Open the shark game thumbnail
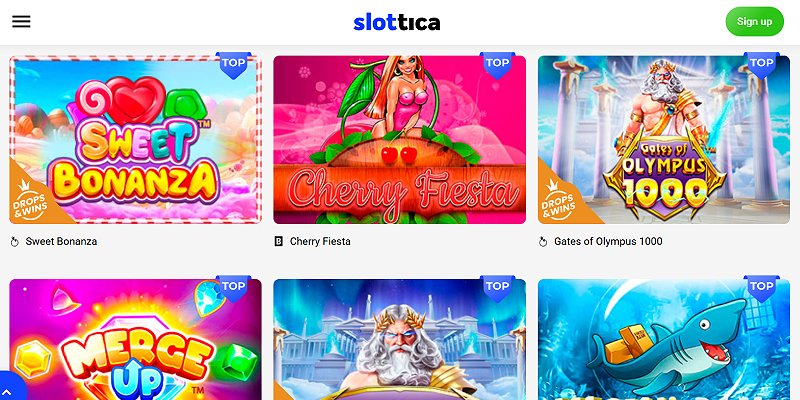The width and height of the screenshot is (800, 400). pyautogui.click(x=664, y=339)
